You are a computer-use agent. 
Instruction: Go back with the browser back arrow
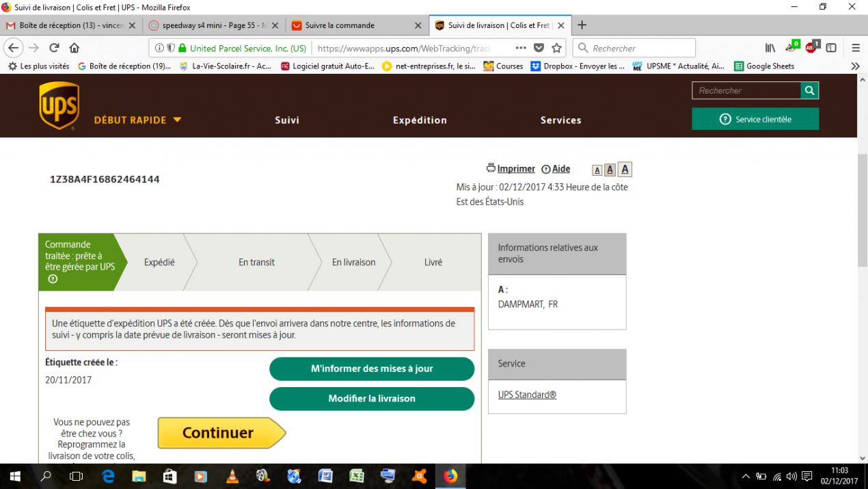point(13,48)
